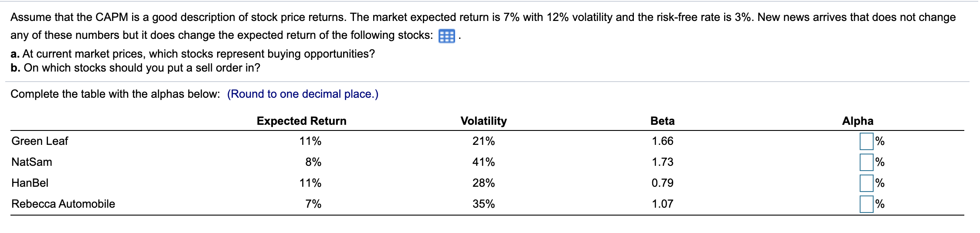Image resolution: width=980 pixels, height=233 pixels.
Task: Click question part a about buying opportunities
Action: tap(193, 54)
